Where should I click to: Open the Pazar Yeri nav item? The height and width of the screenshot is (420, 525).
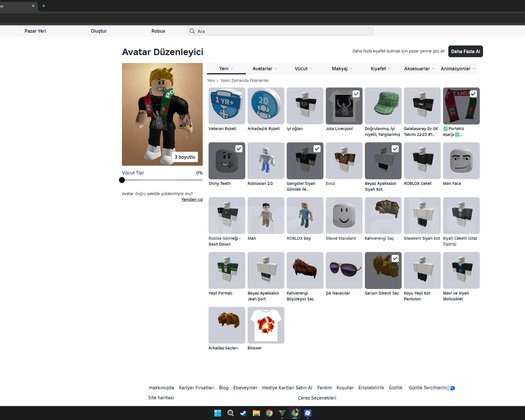[35, 31]
